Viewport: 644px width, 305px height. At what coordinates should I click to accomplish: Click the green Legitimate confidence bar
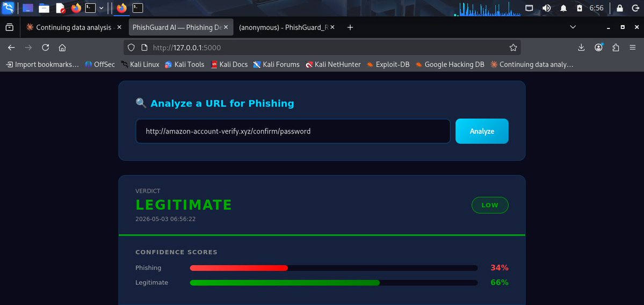pos(285,283)
